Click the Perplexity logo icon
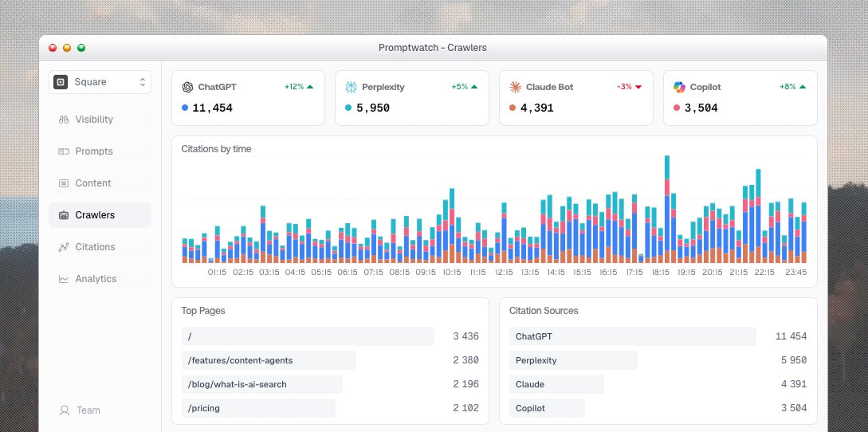The image size is (868, 432). click(351, 87)
